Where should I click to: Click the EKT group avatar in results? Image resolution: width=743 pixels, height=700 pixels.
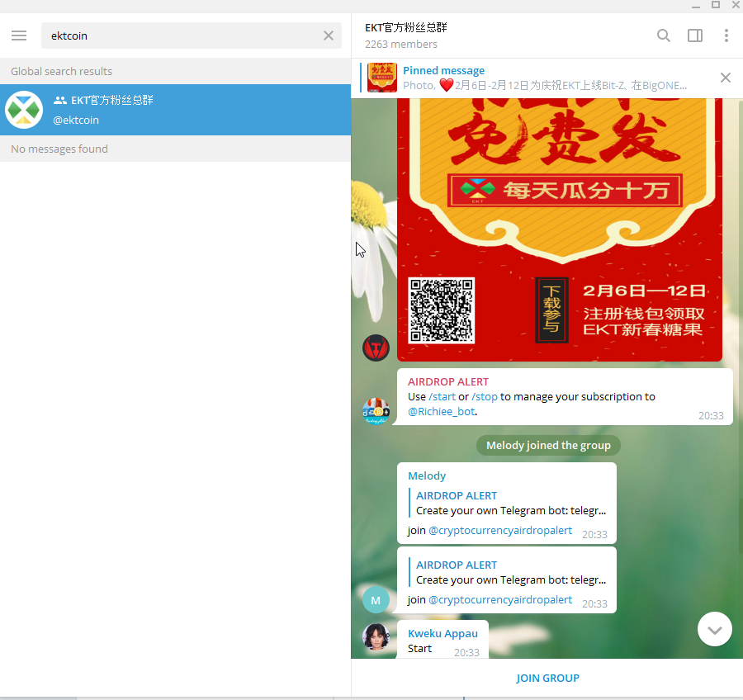pyautogui.click(x=24, y=110)
